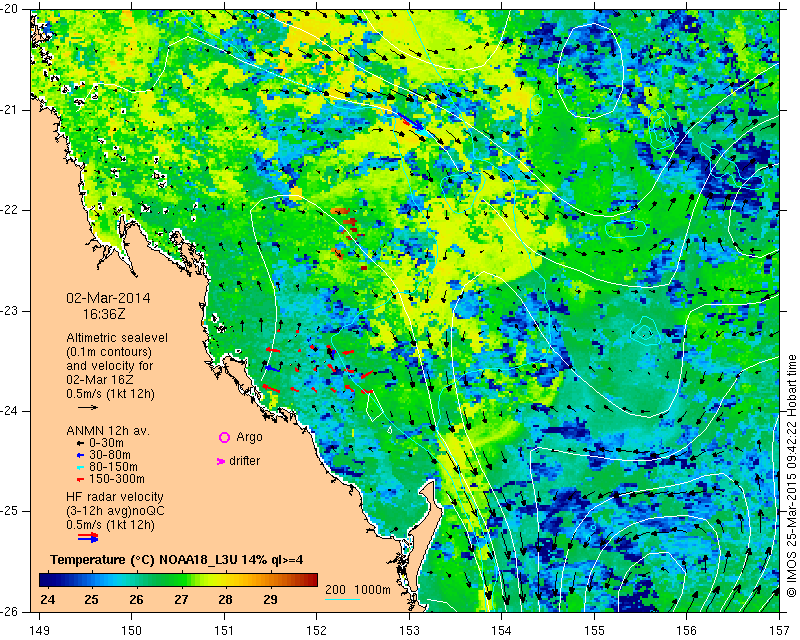Click the '154' longitude axis label

coord(502,631)
